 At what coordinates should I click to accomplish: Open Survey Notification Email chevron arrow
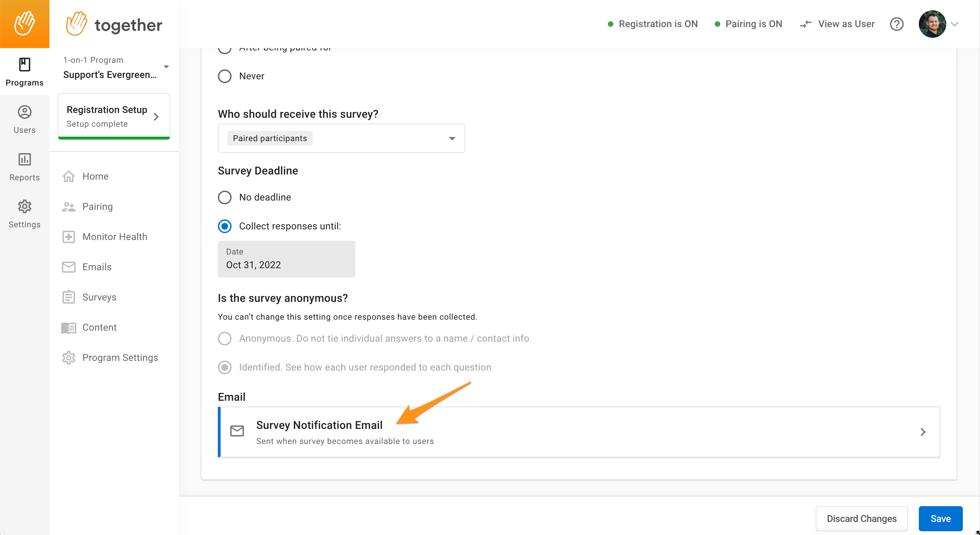[923, 432]
